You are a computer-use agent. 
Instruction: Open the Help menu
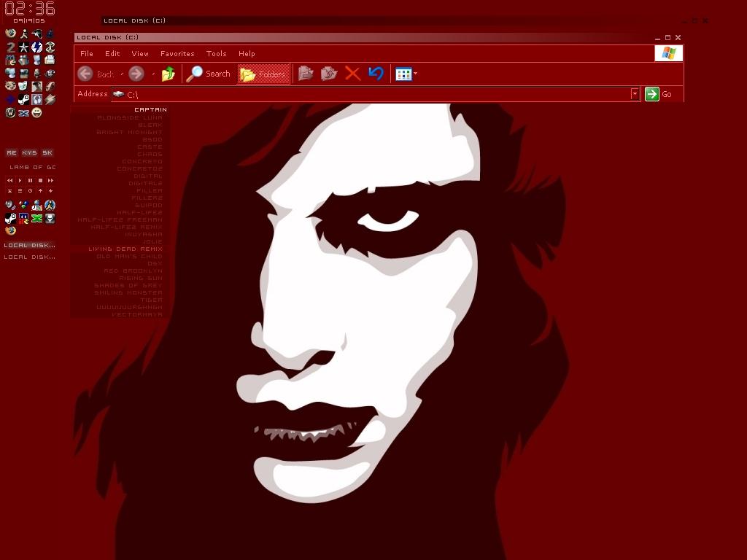(247, 54)
